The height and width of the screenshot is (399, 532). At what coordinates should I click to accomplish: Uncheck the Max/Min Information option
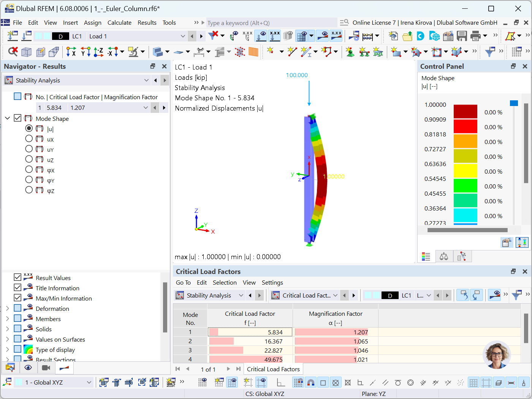(x=17, y=298)
